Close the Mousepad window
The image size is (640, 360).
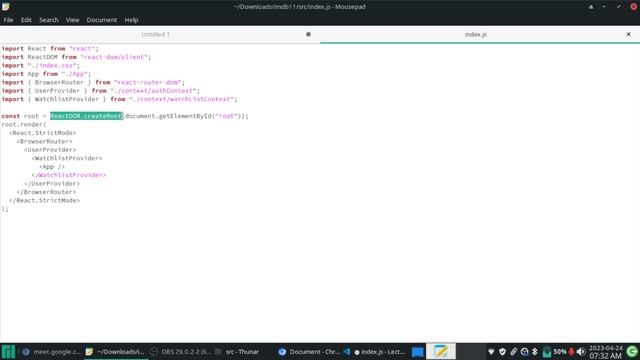[634, 7]
